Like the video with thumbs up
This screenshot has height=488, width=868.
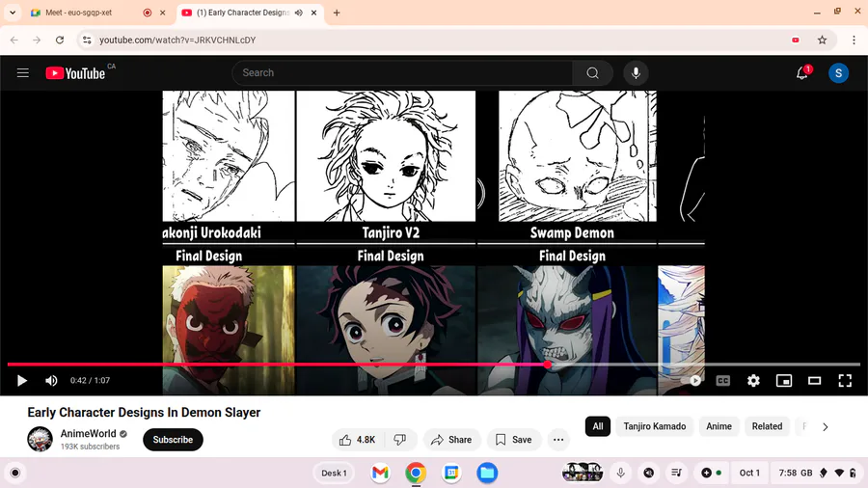358,440
